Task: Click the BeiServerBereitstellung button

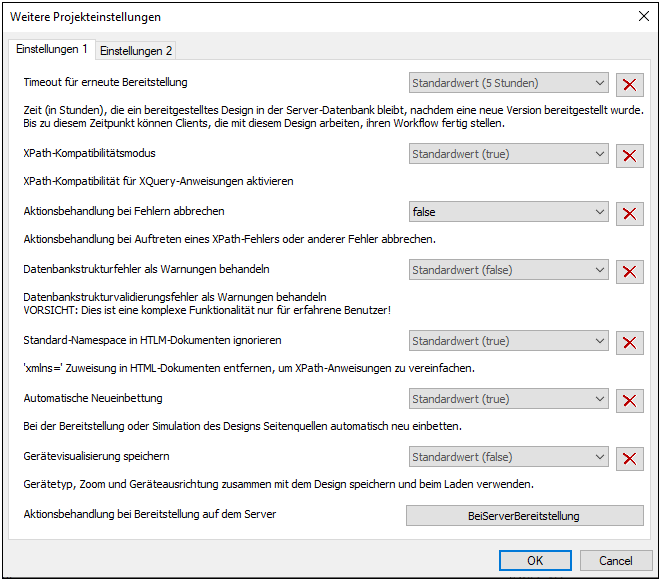Action: point(524,516)
